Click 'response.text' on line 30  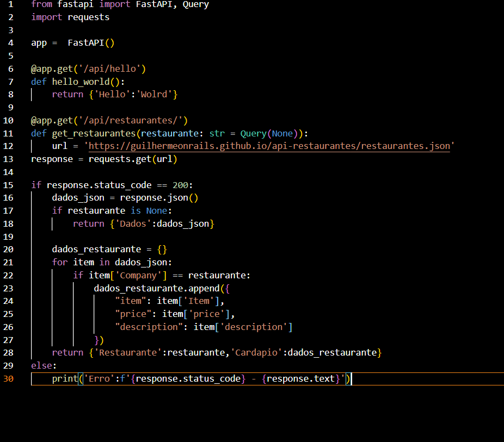[300, 379]
